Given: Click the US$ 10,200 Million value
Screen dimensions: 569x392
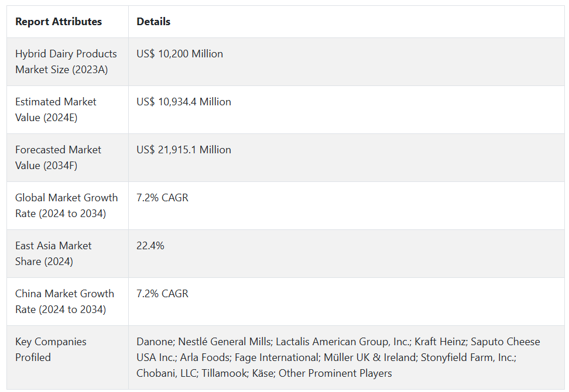Looking at the screenshot, I should [x=180, y=54].
